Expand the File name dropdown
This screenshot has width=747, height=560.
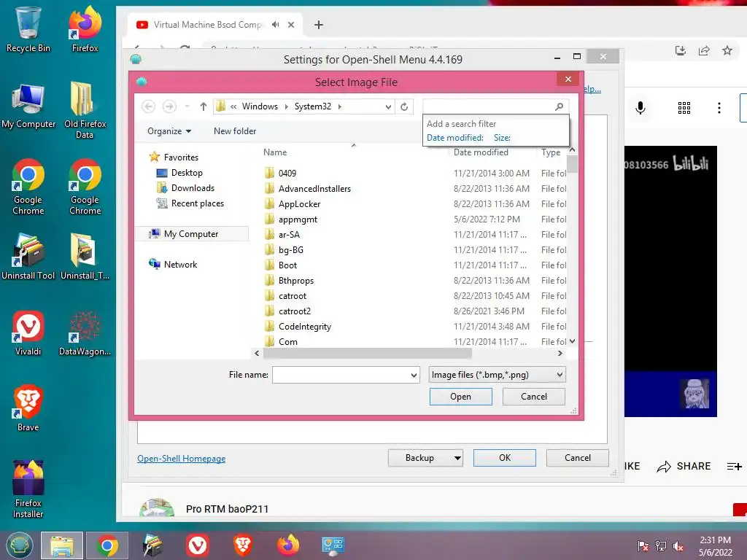pyautogui.click(x=414, y=376)
